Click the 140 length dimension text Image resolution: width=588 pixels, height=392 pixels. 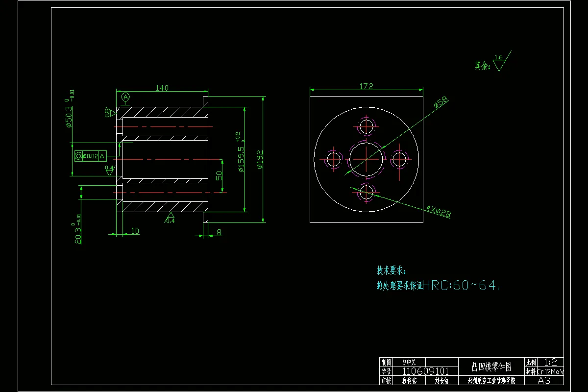[162, 88]
